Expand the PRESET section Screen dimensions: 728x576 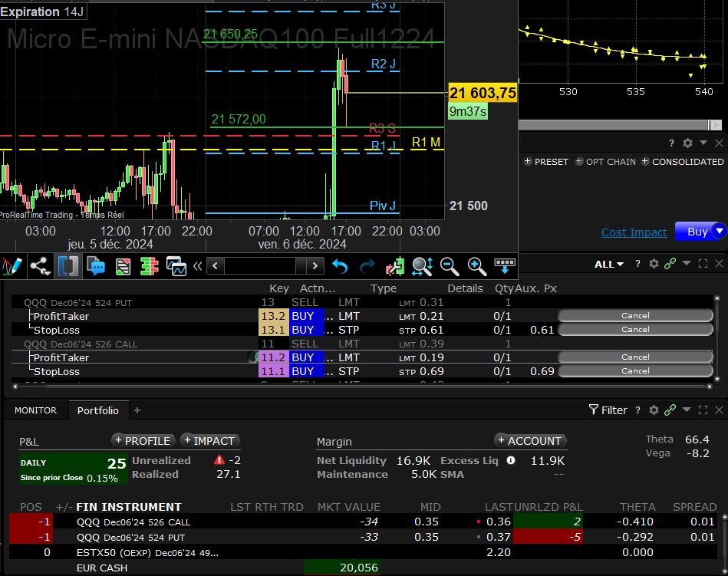pos(546,162)
